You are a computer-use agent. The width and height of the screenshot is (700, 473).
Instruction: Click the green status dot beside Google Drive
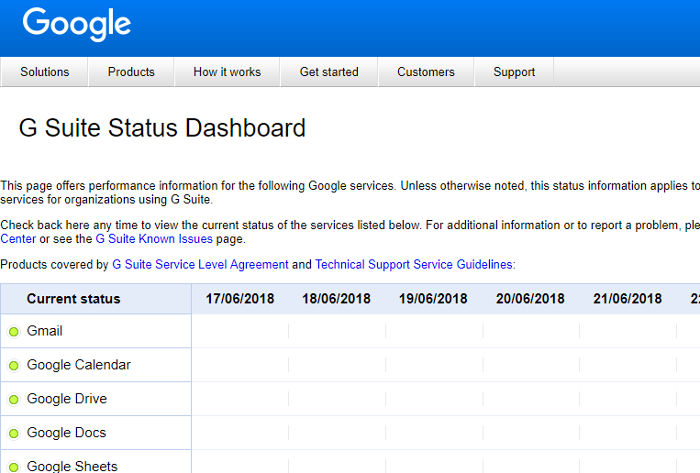14,399
